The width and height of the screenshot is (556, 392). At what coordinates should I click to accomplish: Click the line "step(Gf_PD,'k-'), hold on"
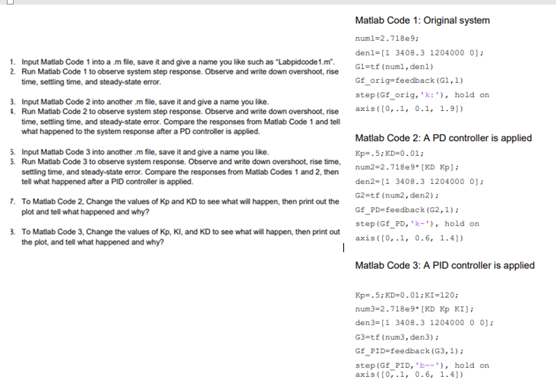click(417, 223)
